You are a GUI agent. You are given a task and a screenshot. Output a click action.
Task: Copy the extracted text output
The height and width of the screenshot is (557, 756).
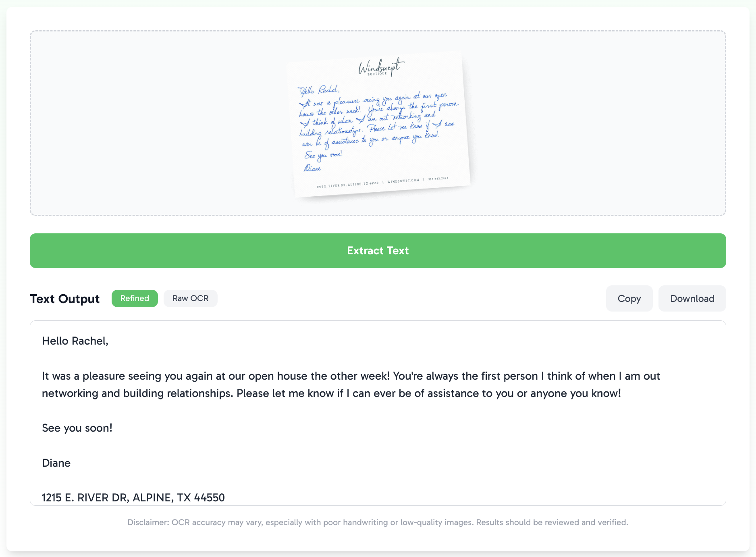(x=629, y=298)
